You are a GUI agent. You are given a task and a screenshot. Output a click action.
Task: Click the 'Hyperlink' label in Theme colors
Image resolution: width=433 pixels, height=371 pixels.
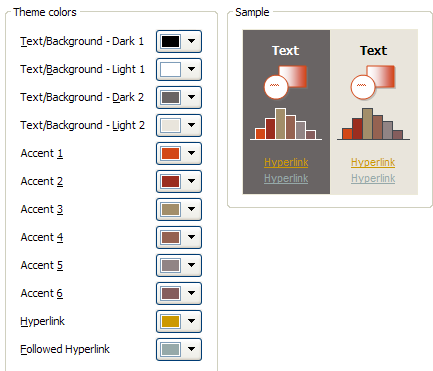tap(42, 322)
